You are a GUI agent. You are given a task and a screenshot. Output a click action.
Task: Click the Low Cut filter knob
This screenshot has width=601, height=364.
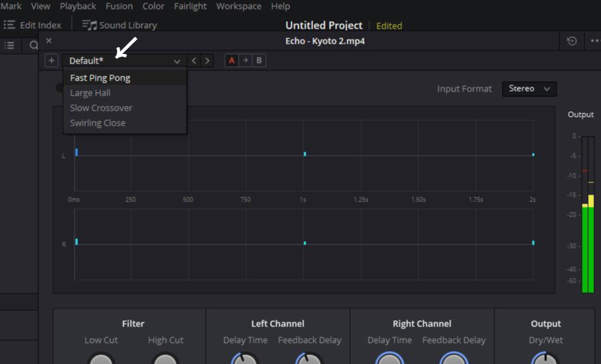click(x=101, y=359)
